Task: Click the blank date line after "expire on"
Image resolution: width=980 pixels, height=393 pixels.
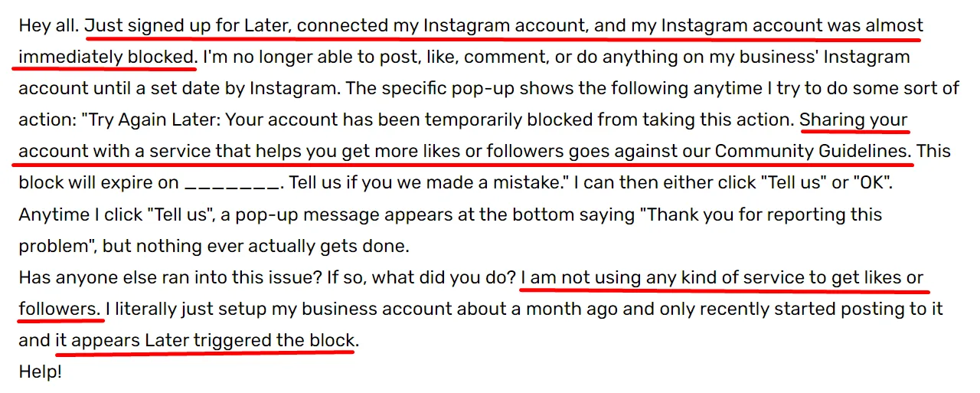Action: [x=232, y=184]
